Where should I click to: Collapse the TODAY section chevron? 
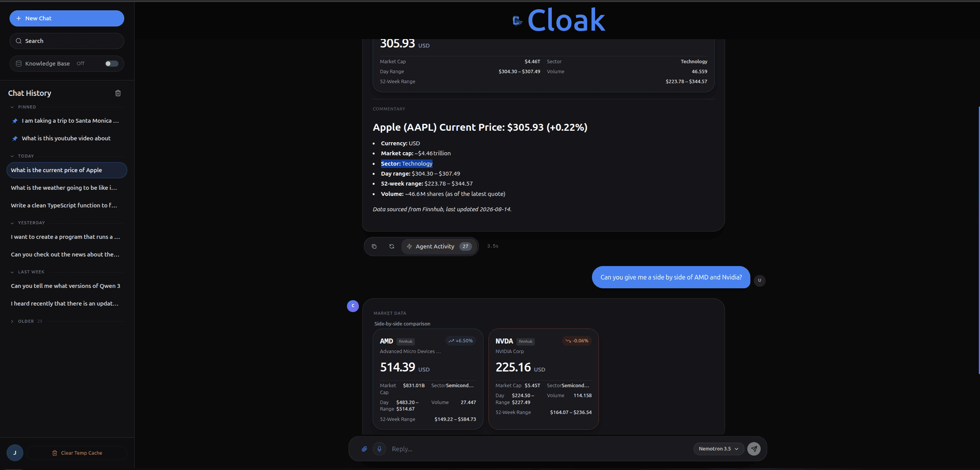tap(12, 156)
